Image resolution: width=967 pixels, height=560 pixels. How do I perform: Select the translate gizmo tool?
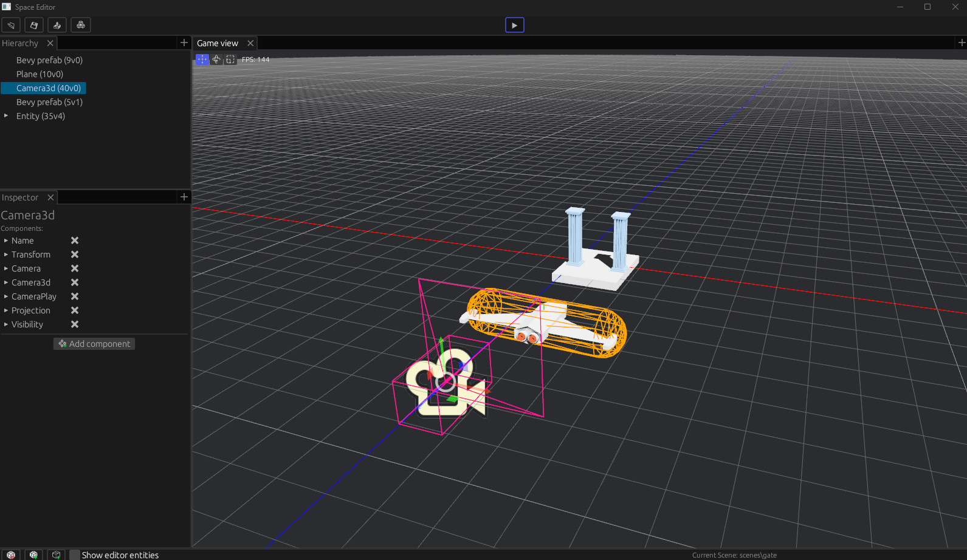(202, 60)
